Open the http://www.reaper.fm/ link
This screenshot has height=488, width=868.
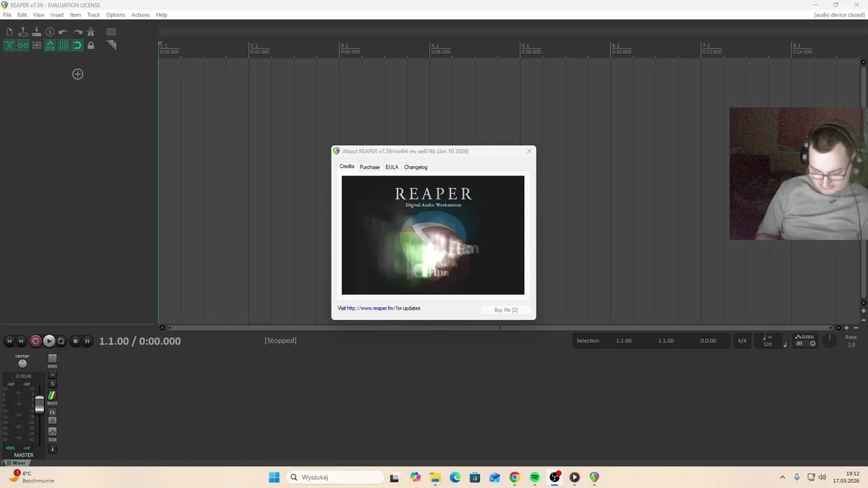[x=371, y=308]
